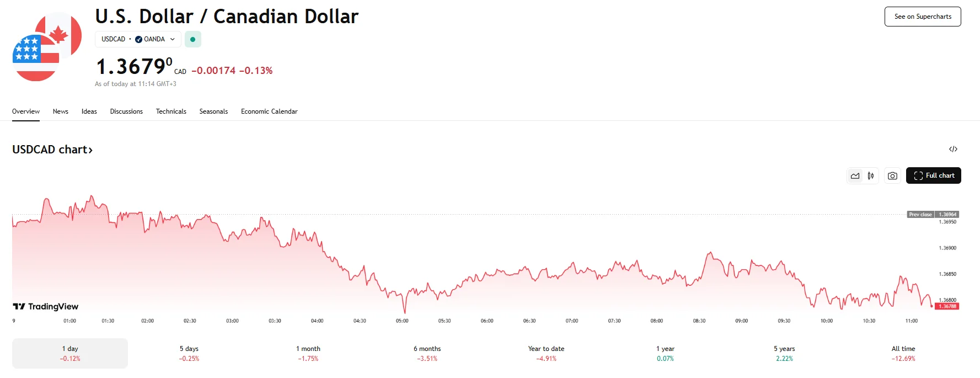Click the OANDA verified badge icon
980x378 pixels.
tap(138, 39)
